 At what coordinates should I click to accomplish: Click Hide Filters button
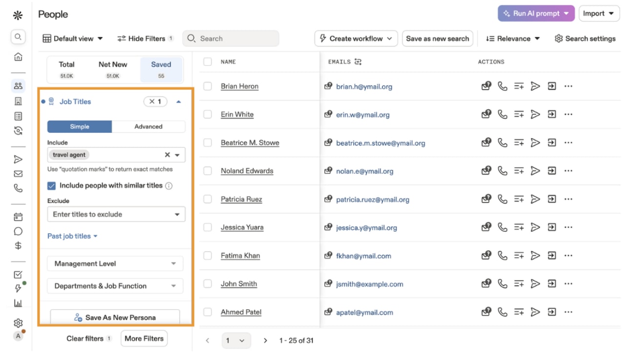click(146, 39)
